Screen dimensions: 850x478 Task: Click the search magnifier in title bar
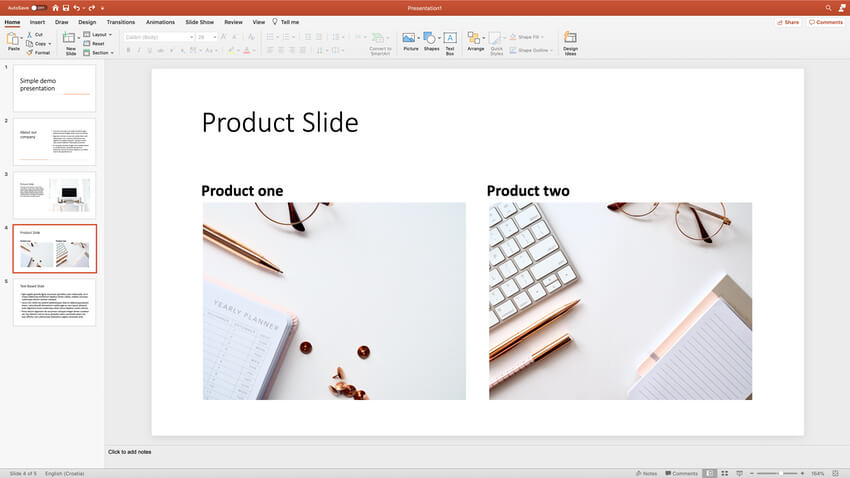point(828,7)
